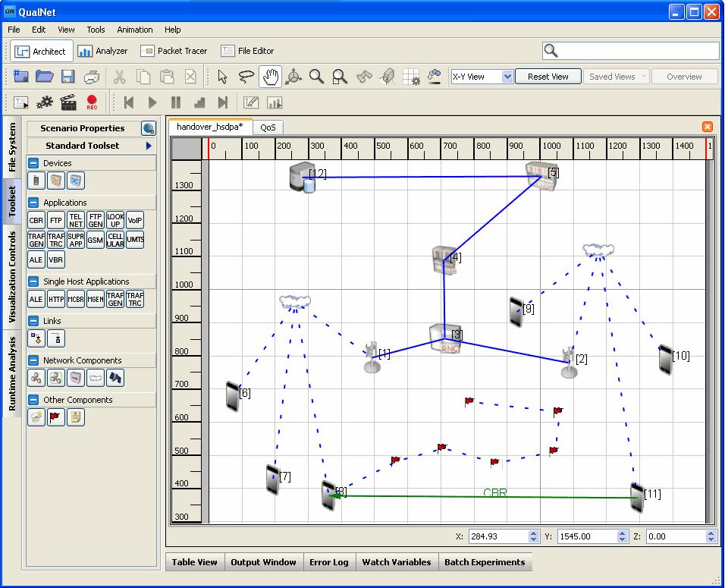
Task: Click the Run Settings gear icon
Action: [x=45, y=102]
